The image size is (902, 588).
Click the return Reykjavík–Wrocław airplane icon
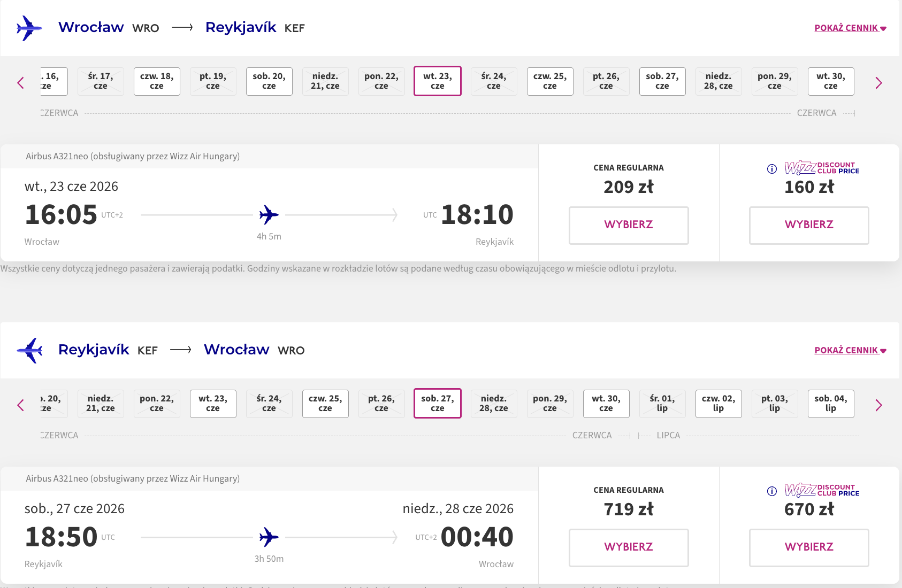(x=29, y=351)
